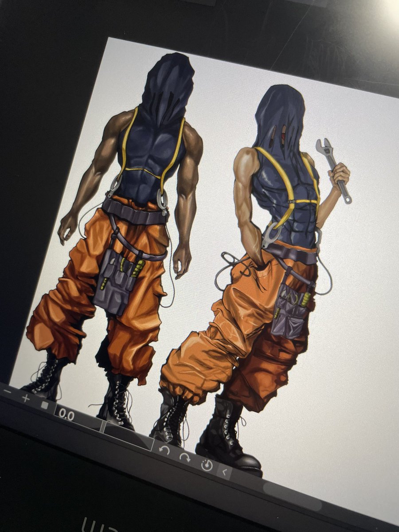
Task: Click the rotation angle slider box
Action: 129,435
